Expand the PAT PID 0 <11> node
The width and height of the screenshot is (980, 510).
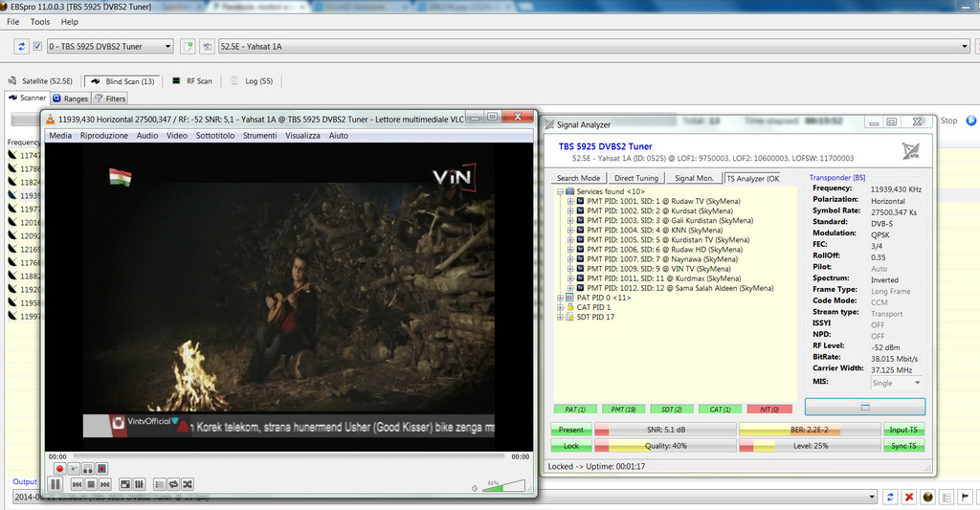tap(561, 299)
